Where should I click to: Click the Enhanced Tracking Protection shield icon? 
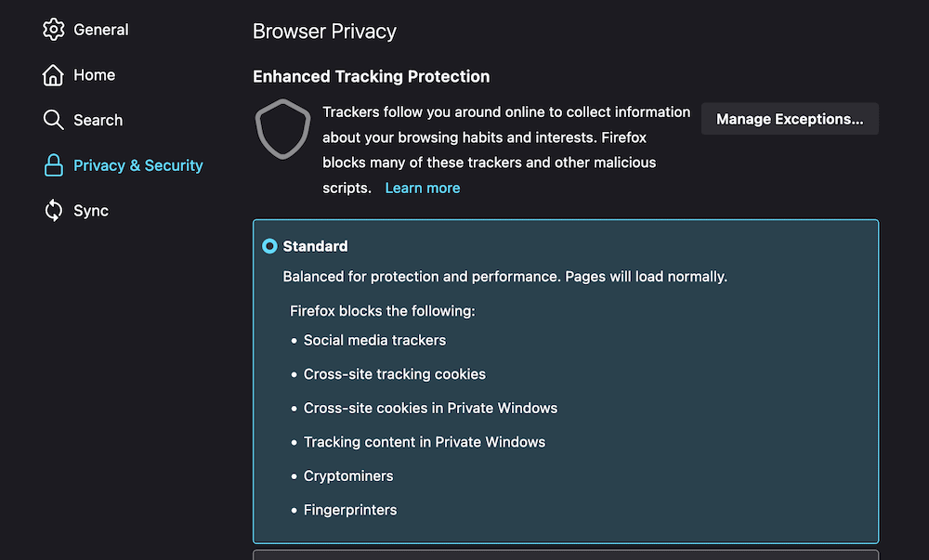click(282, 129)
